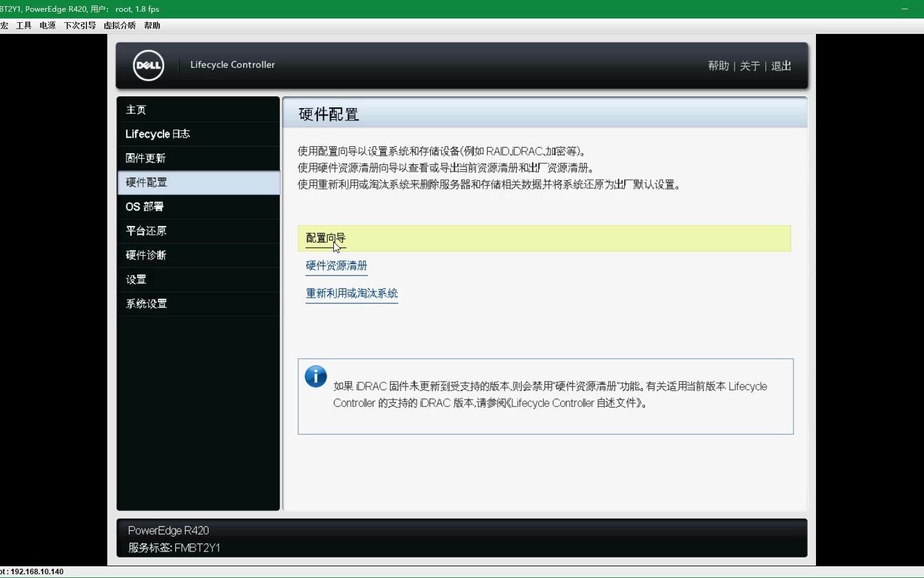
Task: Open 系统设置 in the sidebar
Action: point(198,304)
